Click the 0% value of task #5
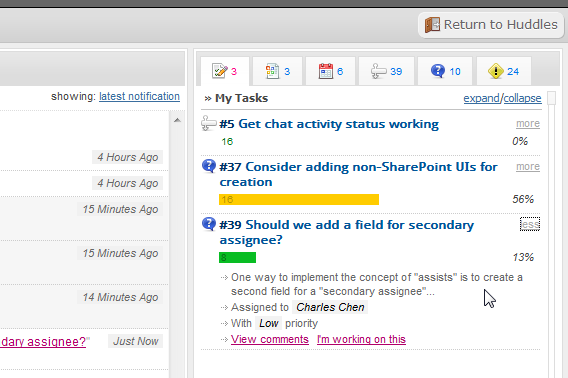Image resolution: width=568 pixels, height=378 pixels. 520,141
